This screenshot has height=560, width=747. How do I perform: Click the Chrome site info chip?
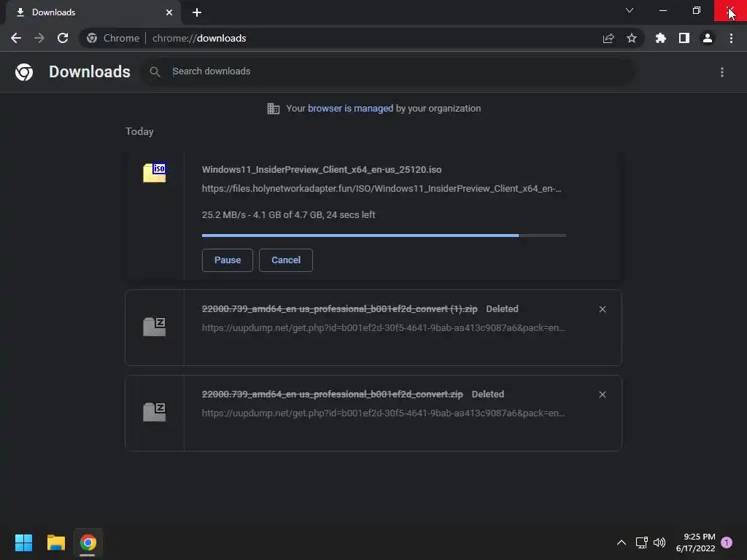113,38
